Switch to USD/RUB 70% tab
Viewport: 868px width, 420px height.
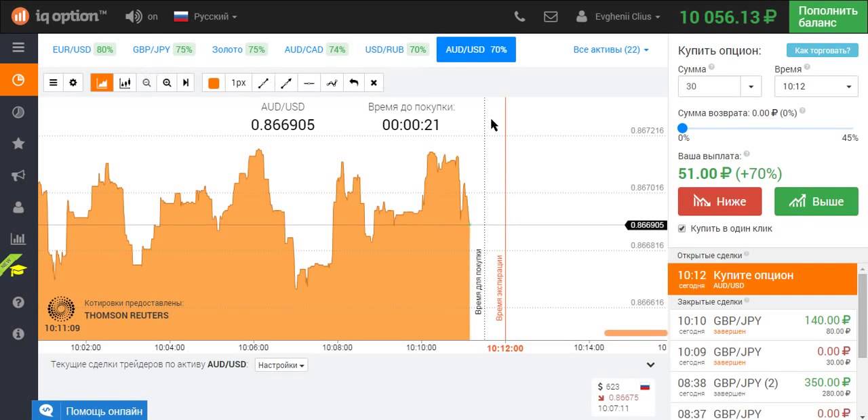396,49
